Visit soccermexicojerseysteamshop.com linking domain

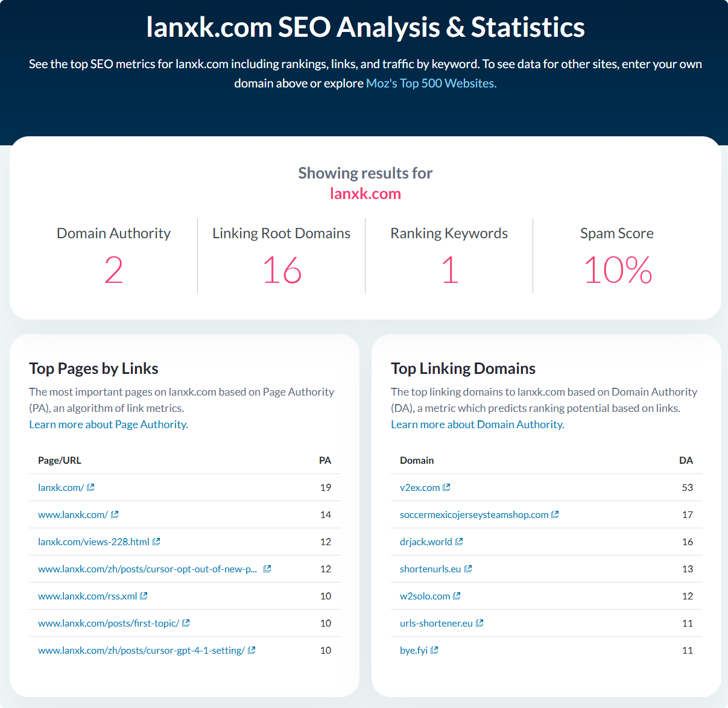[474, 514]
